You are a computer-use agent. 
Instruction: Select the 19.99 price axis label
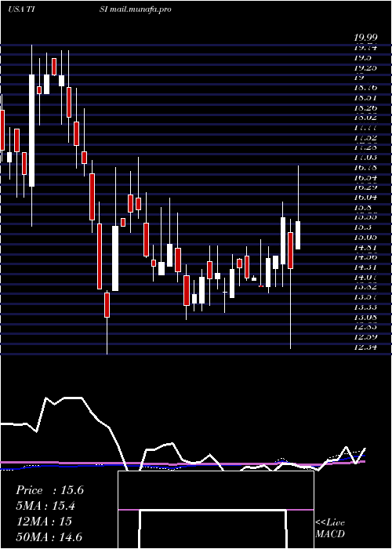[365, 38]
